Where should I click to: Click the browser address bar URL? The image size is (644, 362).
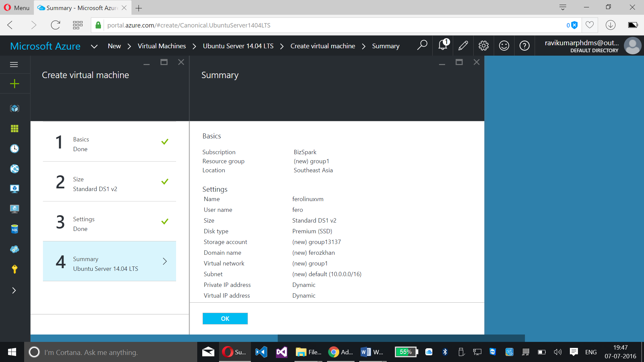[189, 25]
